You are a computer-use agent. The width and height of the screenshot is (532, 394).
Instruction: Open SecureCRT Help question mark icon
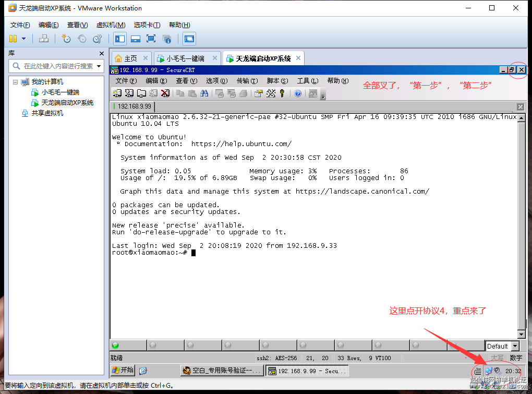pos(297,93)
